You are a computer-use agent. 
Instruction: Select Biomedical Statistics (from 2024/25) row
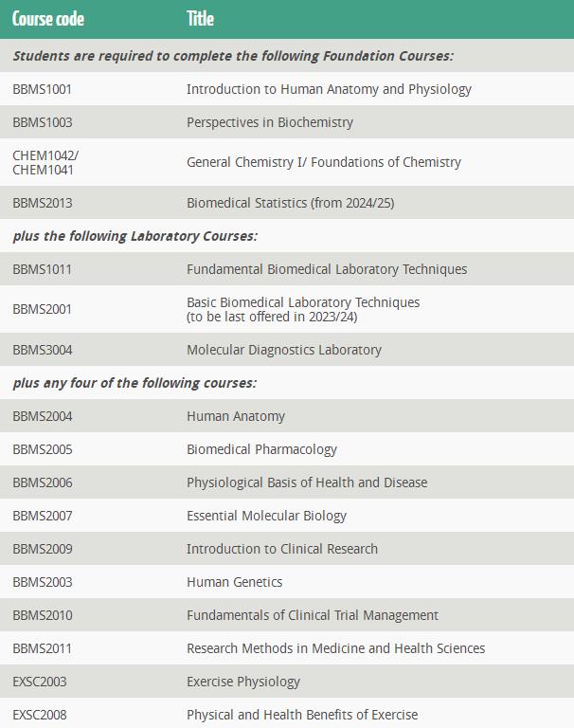point(287,203)
